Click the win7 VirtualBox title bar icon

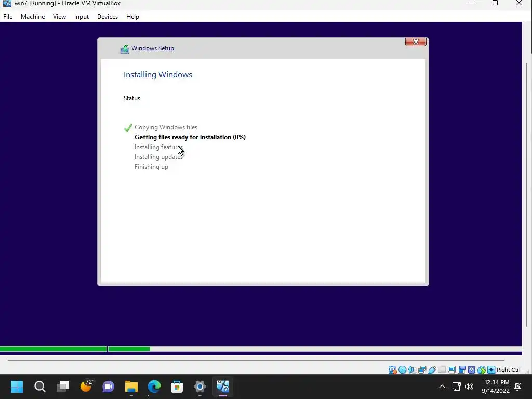[x=7, y=4]
